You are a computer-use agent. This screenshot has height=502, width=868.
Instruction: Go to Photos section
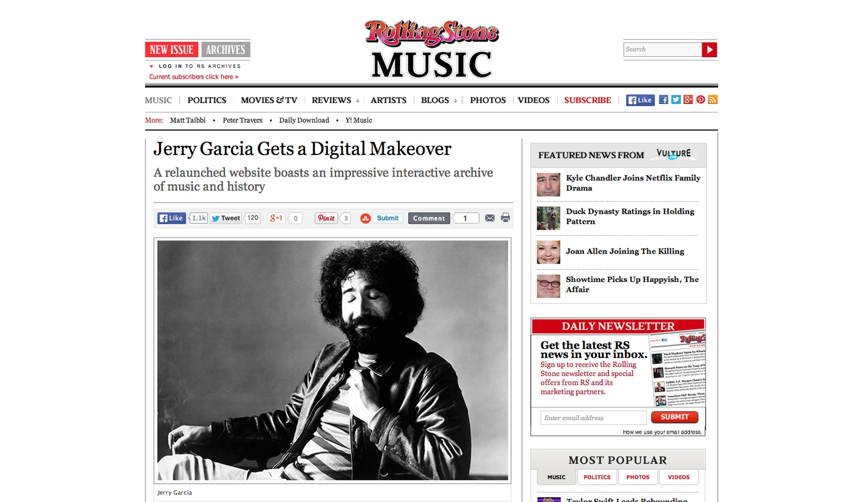[x=488, y=100]
